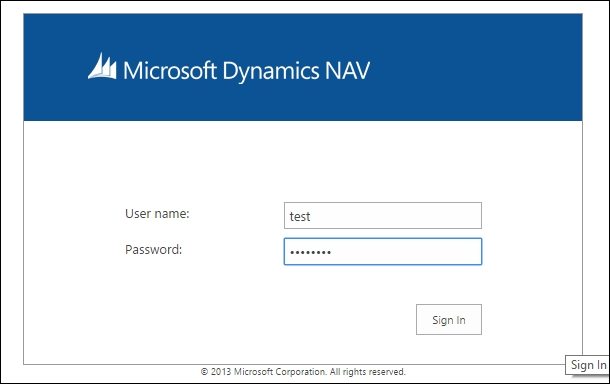This screenshot has height=384, width=610.
Task: Click the word "Dynamics" in header title
Action: tap(271, 72)
